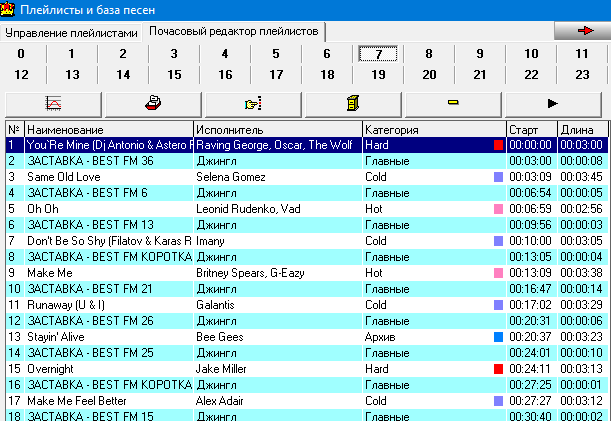The image size is (611, 421).
Task: Select ЗАСТАВКА - BEST FM 36 row
Action: 307,161
